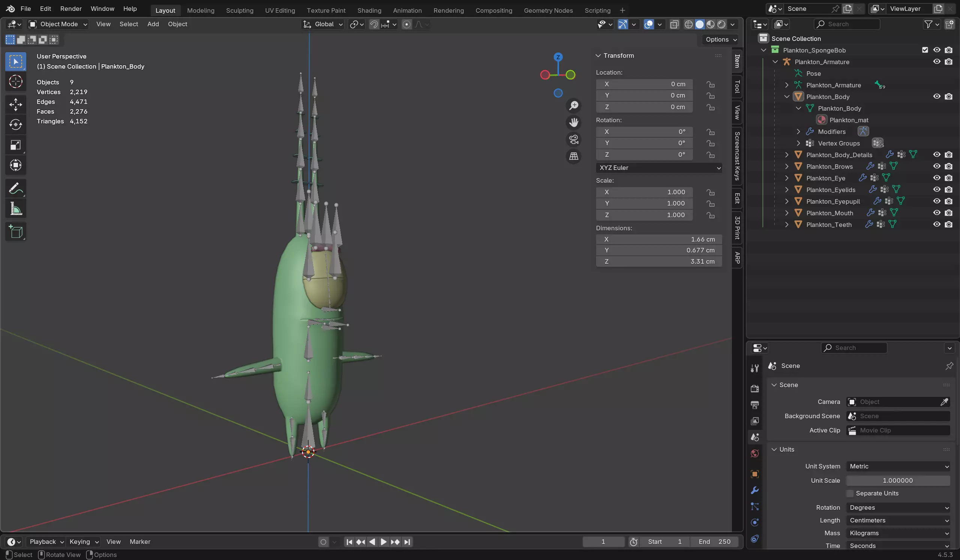This screenshot has height=560, width=960.
Task: Open Tool properties tab icon
Action: [755, 368]
